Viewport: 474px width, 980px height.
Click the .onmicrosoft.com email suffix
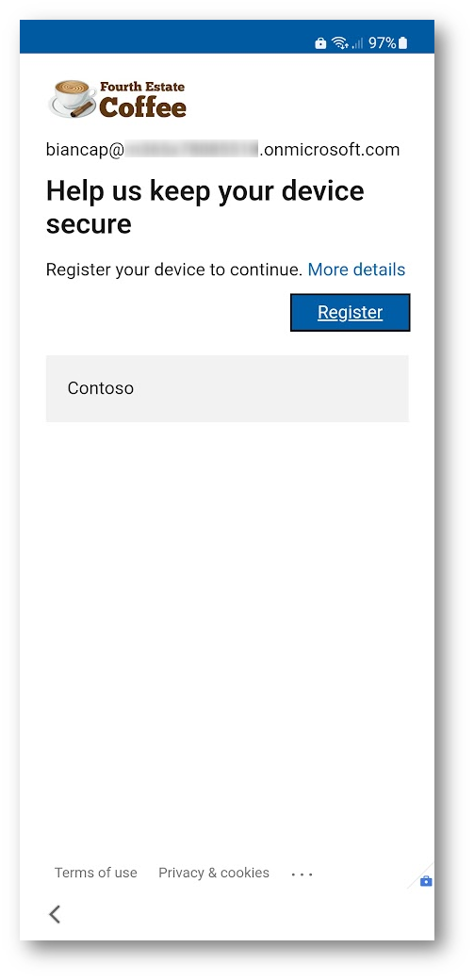pyautogui.click(x=330, y=150)
